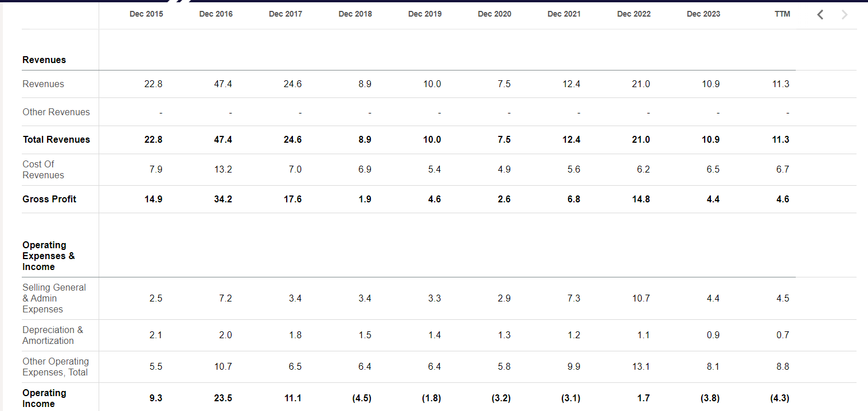
Task: Select the Other Operating Expenses, Total label
Action: click(x=56, y=367)
